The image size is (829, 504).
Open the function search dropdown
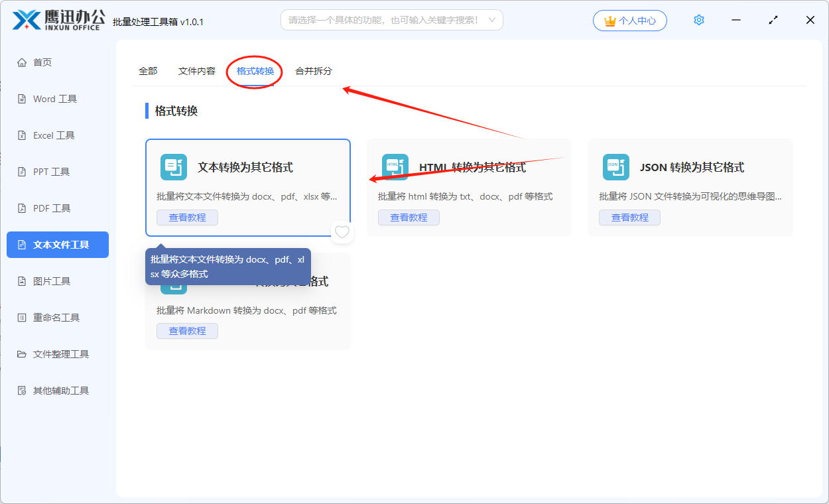click(392, 20)
